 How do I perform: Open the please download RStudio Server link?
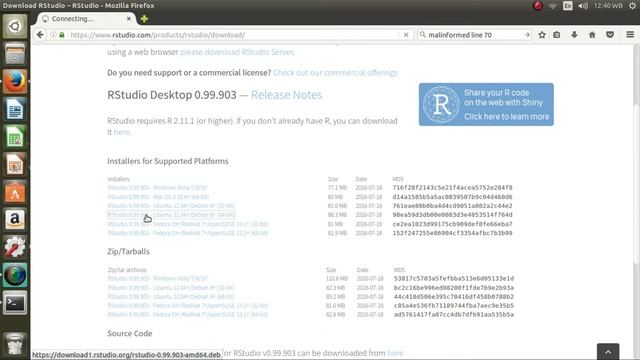237,52
